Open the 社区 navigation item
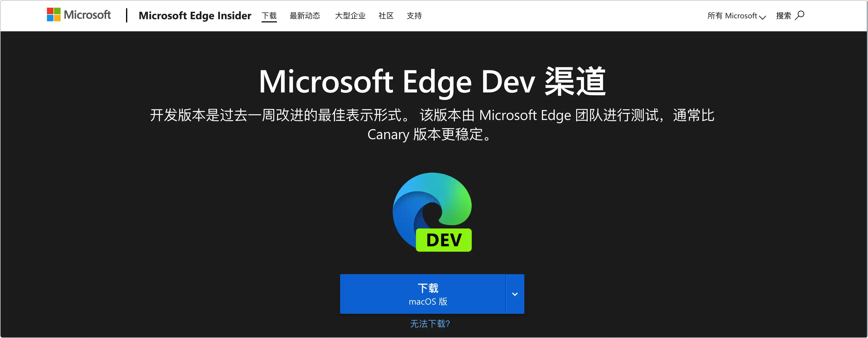 386,16
